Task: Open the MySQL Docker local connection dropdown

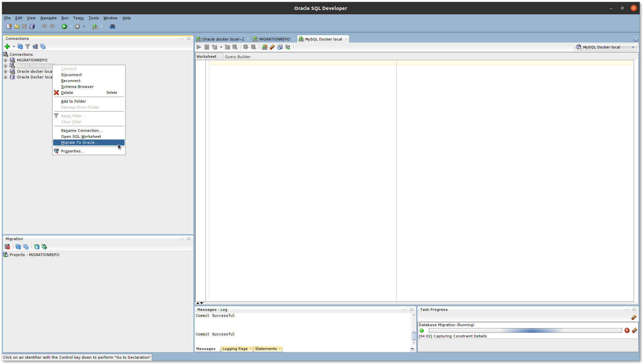Action: point(633,47)
